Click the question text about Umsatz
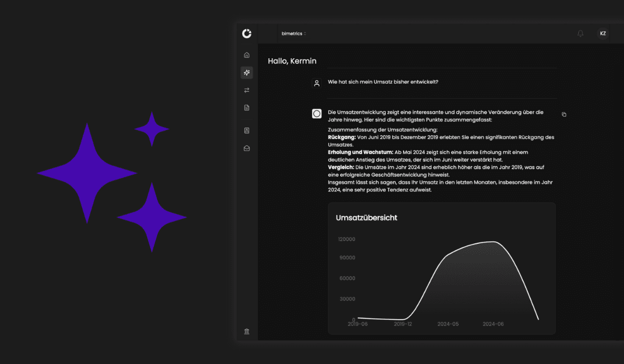 [x=383, y=82]
